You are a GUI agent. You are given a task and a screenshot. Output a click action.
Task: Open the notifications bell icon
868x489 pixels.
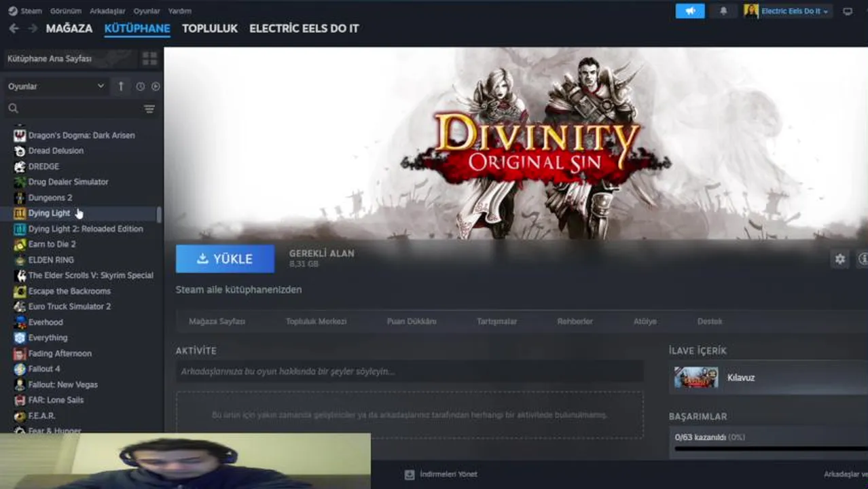(x=723, y=11)
